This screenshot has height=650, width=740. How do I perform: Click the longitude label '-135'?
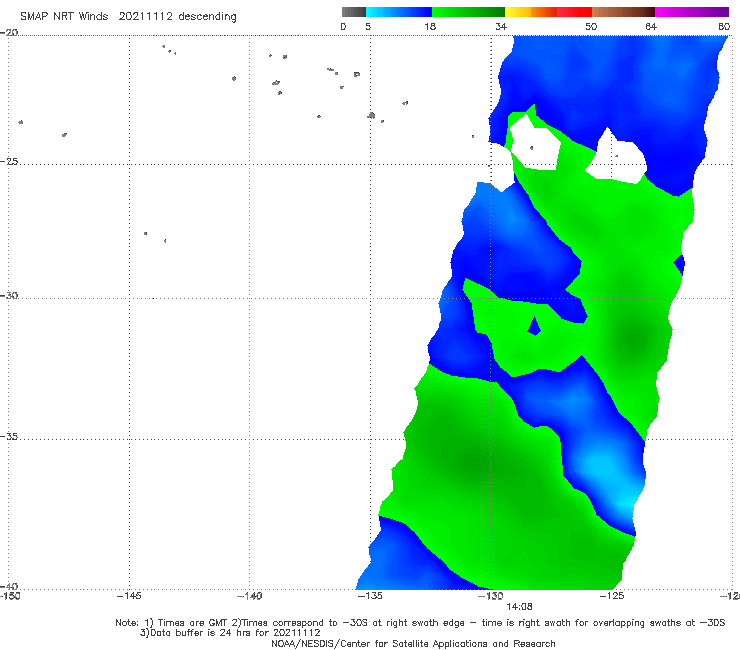(370, 596)
